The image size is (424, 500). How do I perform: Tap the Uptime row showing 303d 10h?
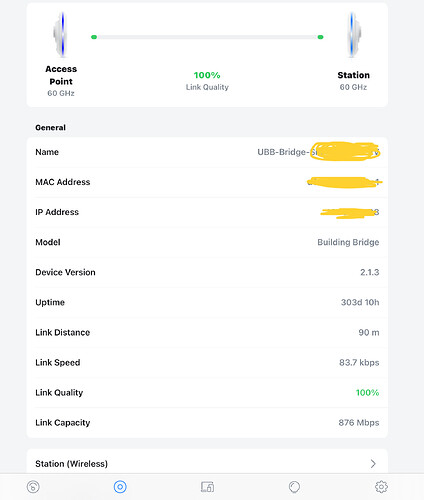coord(207,302)
